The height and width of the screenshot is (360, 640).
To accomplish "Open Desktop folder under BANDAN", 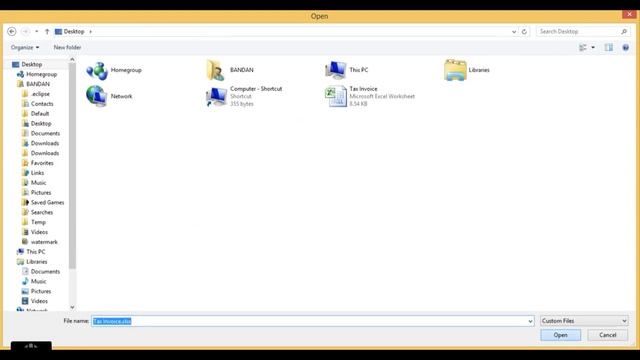I will pos(41,123).
